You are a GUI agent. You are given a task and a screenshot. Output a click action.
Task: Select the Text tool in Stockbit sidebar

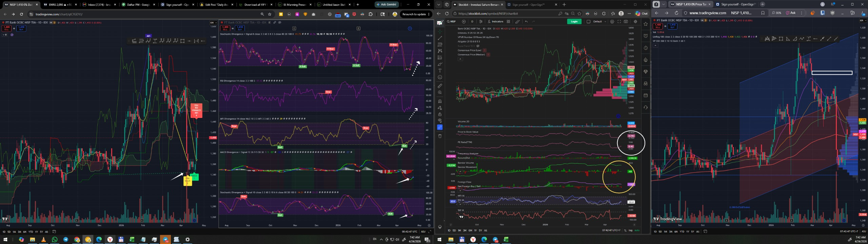(440, 71)
